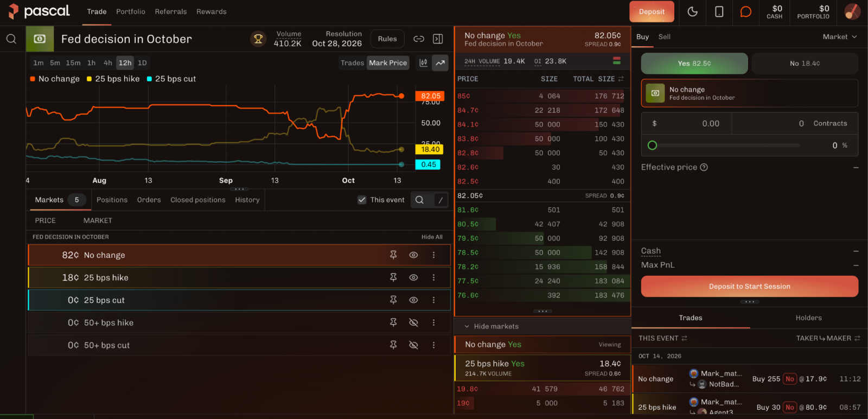This screenshot has height=419, width=868.
Task: Open the chat bubble icon
Action: (x=746, y=11)
